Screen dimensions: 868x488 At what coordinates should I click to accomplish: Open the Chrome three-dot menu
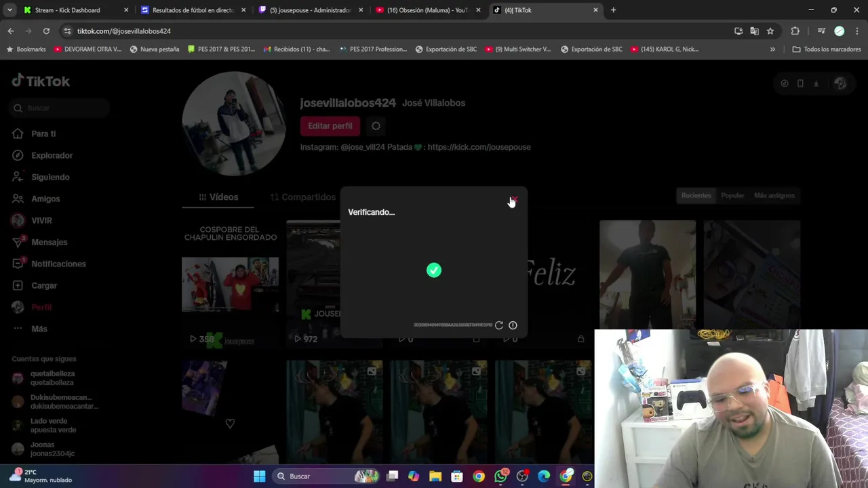858,31
